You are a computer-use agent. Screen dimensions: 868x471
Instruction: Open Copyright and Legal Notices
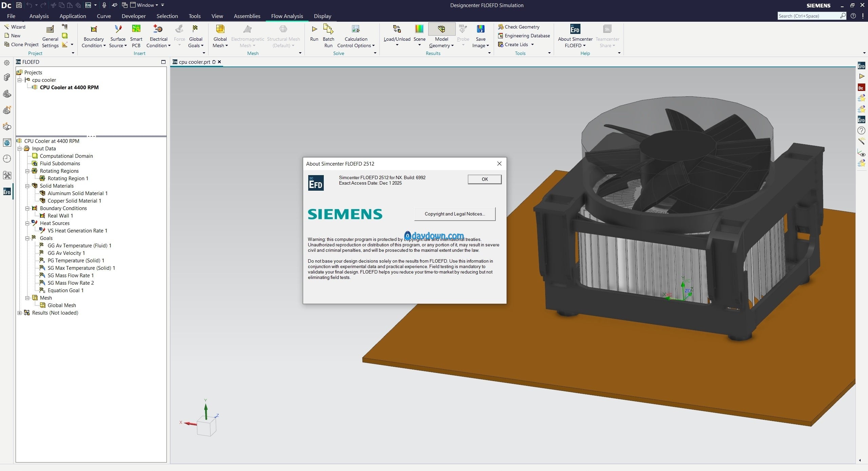click(454, 214)
